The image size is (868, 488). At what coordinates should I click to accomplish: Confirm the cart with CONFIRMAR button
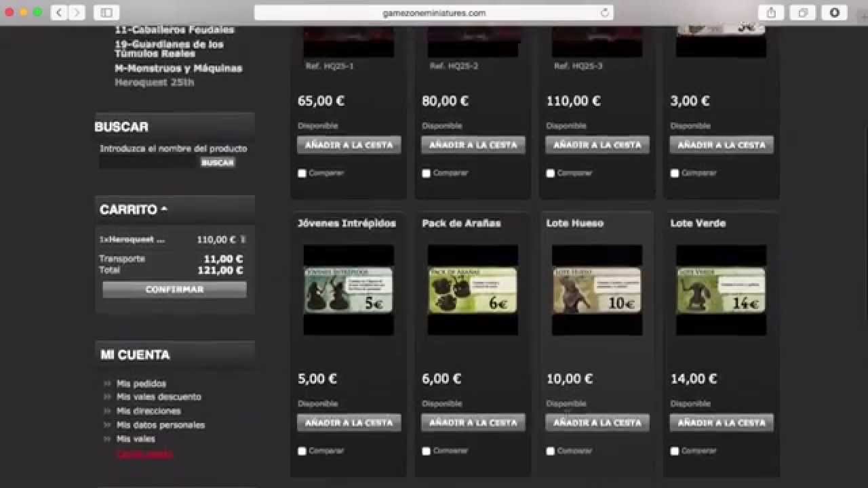[x=174, y=289]
